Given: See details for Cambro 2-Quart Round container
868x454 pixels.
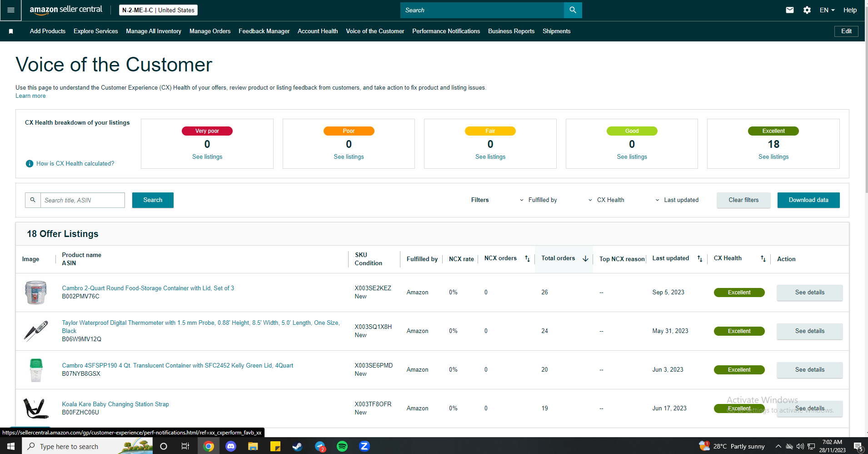Looking at the screenshot, I should point(809,293).
